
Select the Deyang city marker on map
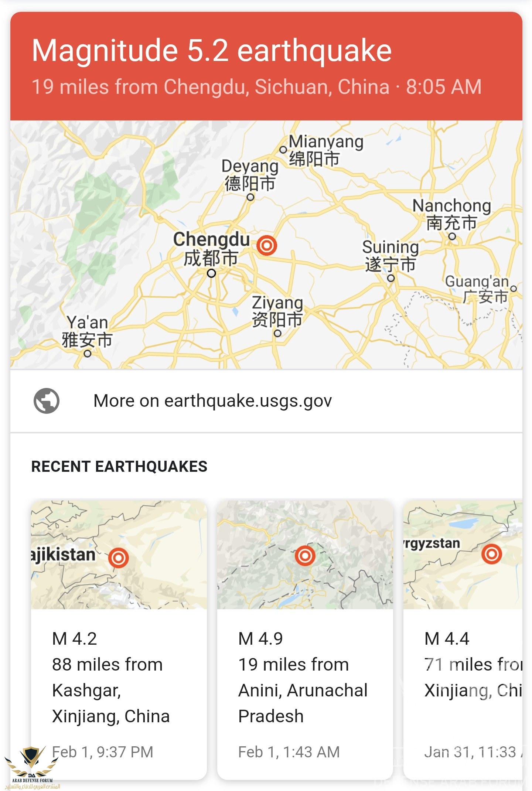250,197
